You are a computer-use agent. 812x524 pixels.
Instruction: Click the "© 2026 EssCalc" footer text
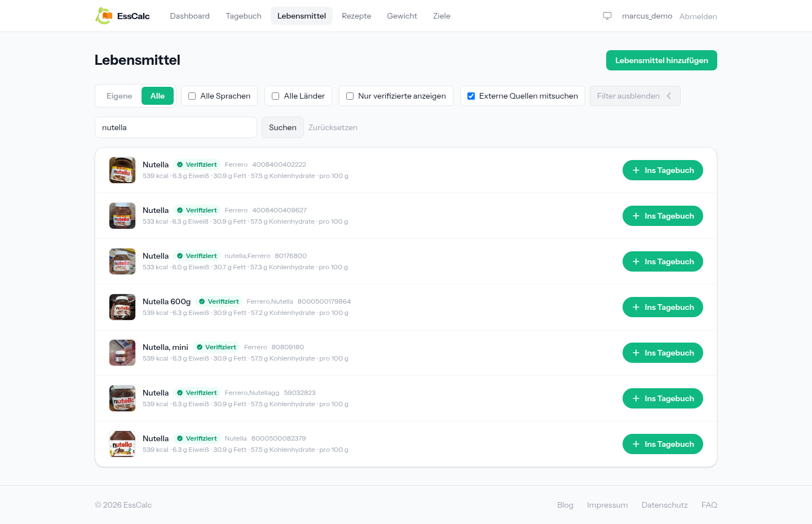123,505
